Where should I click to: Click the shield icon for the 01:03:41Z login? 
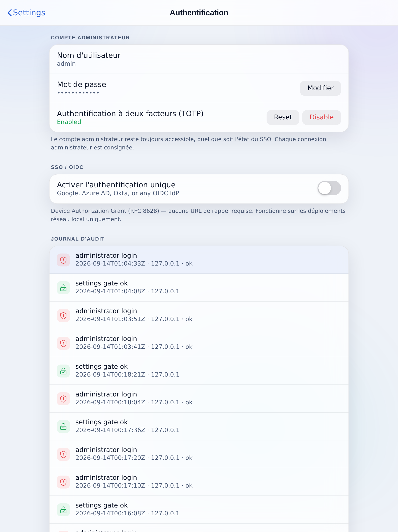pos(63,343)
